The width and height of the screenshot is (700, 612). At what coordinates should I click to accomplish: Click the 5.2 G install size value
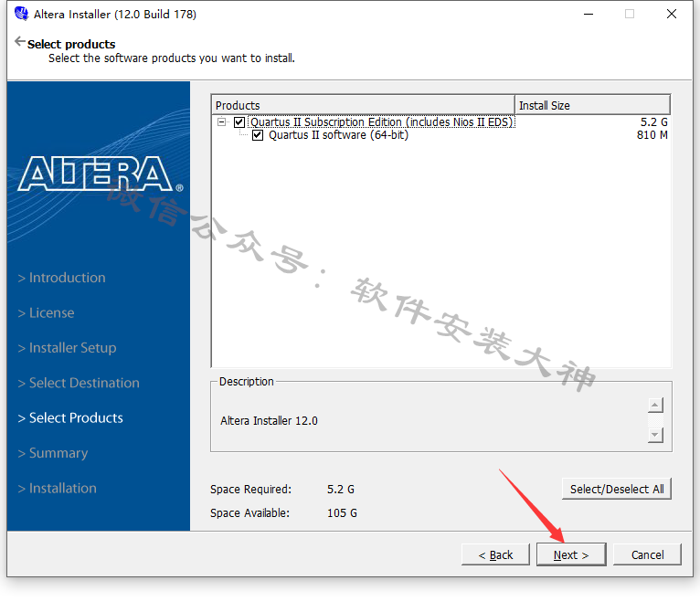coord(653,121)
